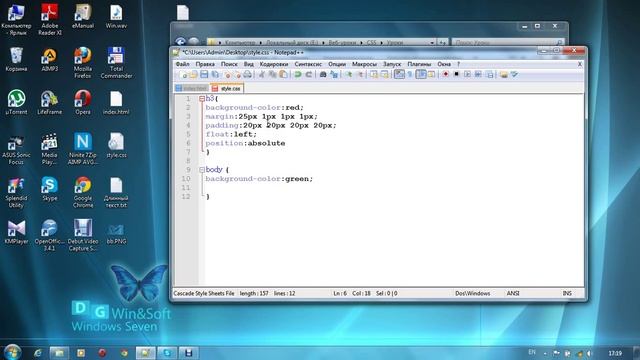The height and width of the screenshot is (360, 640).
Task: Collapse the h3 block fold marker
Action: click(202, 99)
